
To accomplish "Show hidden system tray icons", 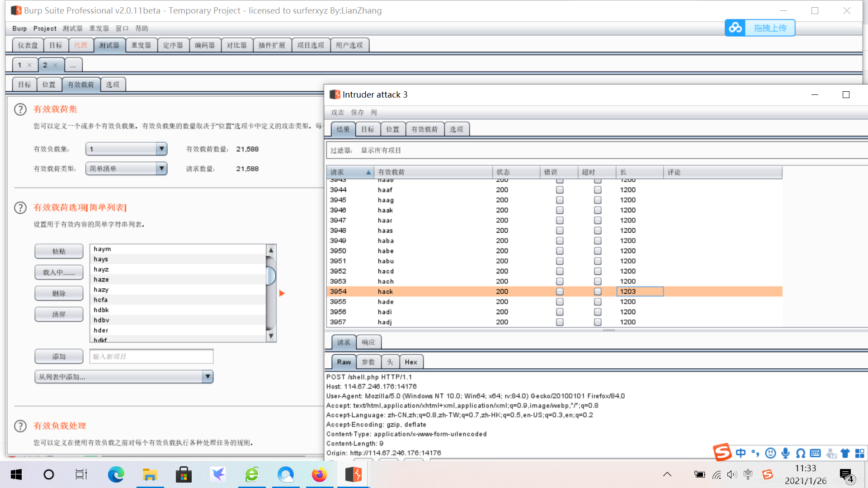I will point(667,474).
